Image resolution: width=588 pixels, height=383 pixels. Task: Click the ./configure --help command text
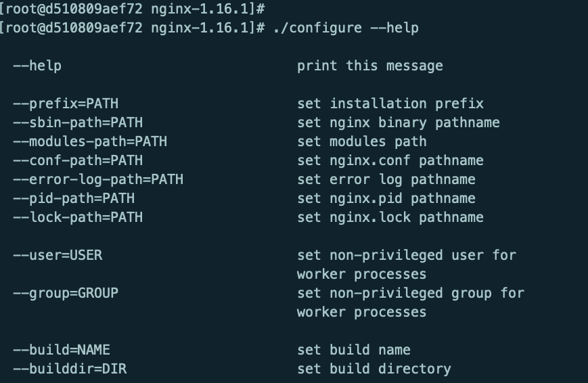(346, 28)
